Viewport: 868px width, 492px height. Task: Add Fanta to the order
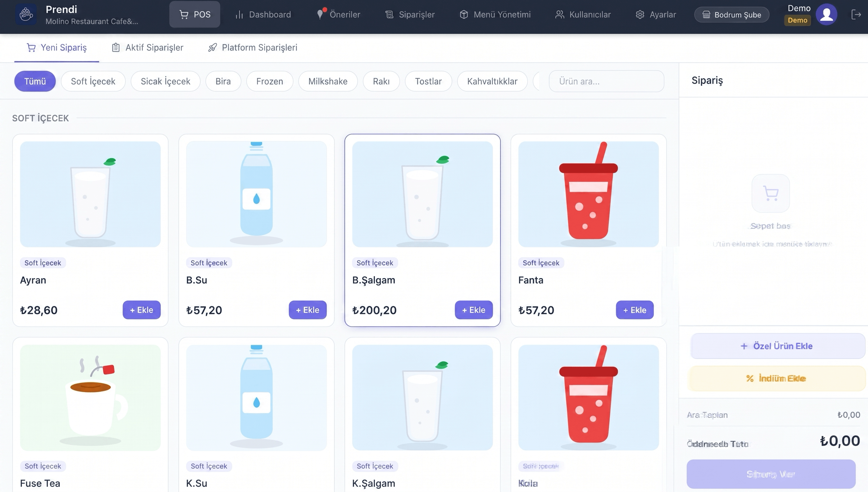click(x=635, y=310)
